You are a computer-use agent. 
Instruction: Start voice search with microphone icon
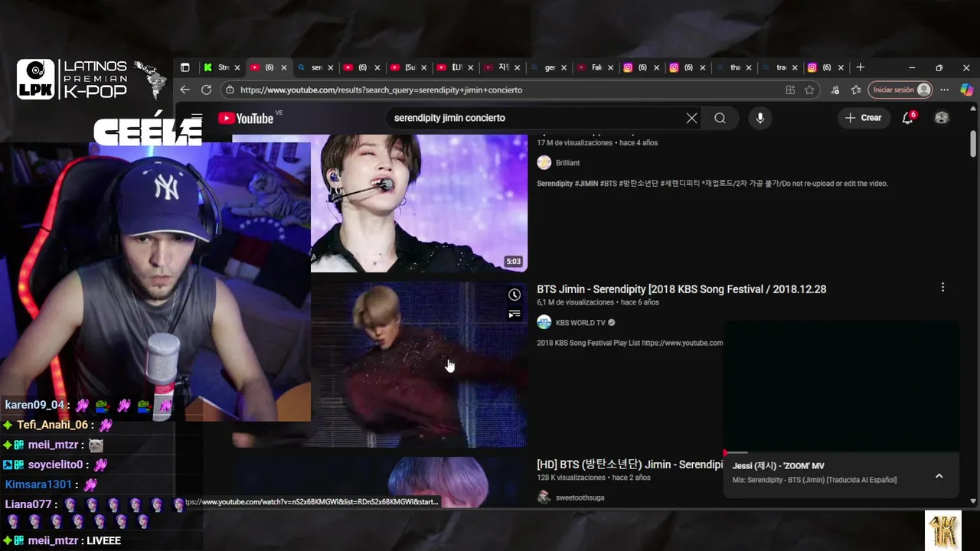(759, 118)
